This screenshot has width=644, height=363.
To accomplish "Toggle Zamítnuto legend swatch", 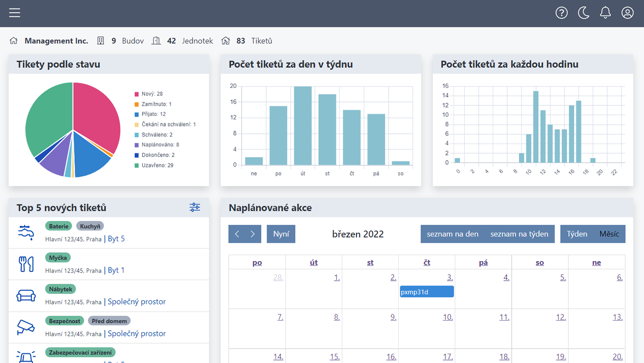I will tap(137, 104).
